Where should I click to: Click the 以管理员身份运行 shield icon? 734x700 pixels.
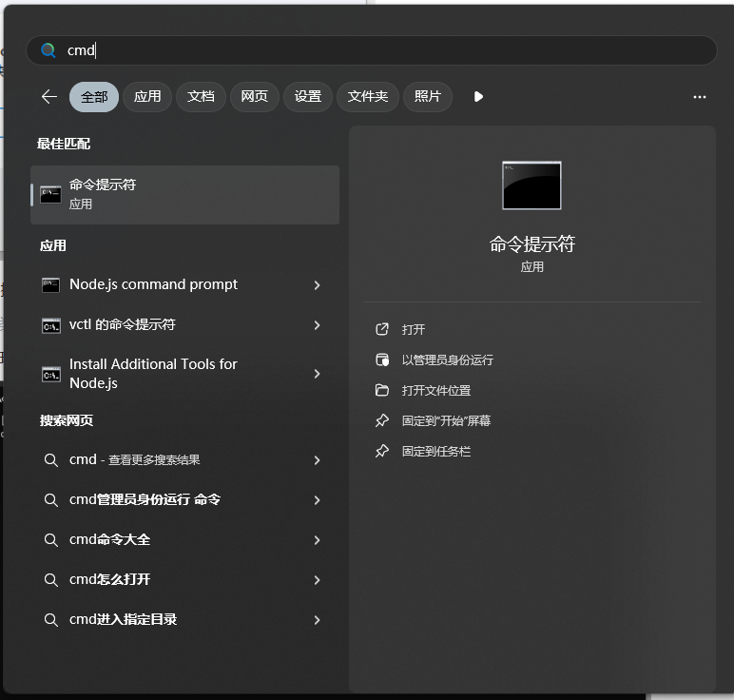(382, 360)
